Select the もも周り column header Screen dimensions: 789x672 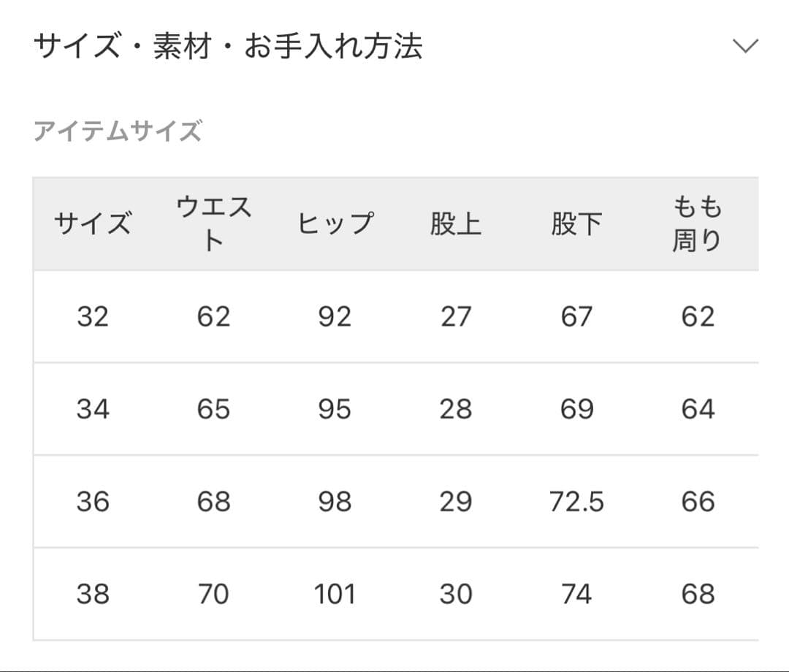[x=695, y=223]
